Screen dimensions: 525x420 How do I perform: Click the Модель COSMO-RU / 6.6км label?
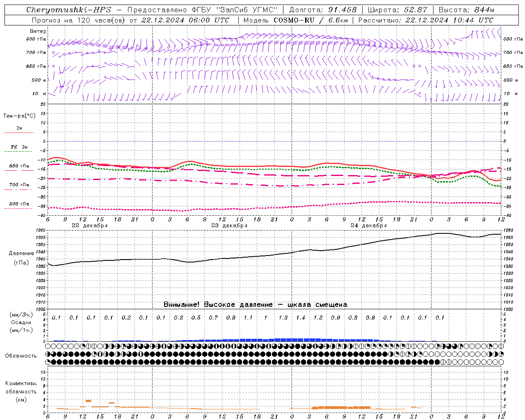[x=296, y=20]
